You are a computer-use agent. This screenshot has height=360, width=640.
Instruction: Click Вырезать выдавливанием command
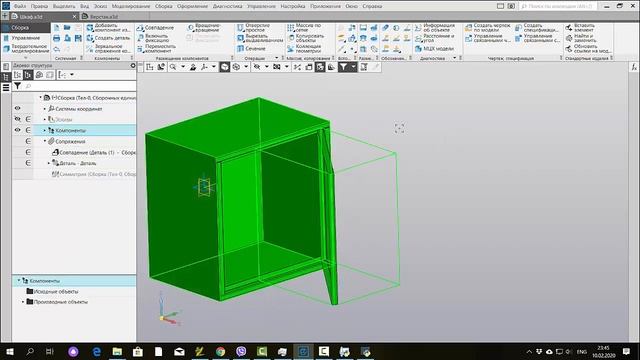click(x=260, y=38)
